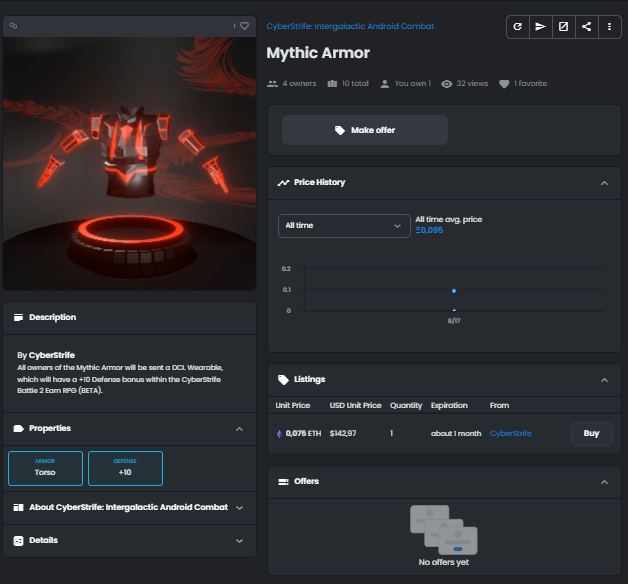Open the three-dot more options menu
The image size is (628, 584).
610,26
